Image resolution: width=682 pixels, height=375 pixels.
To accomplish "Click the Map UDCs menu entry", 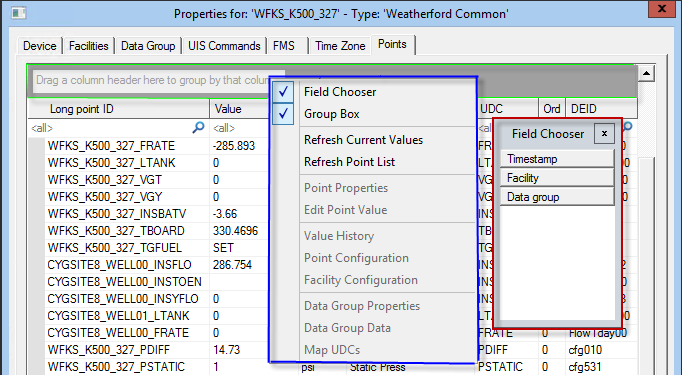I will [332, 350].
